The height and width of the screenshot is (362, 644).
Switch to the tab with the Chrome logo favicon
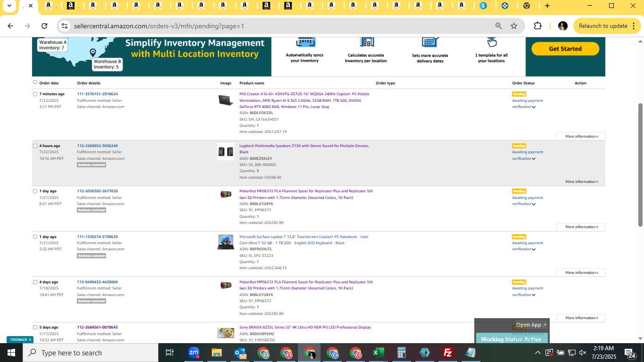coord(527,6)
